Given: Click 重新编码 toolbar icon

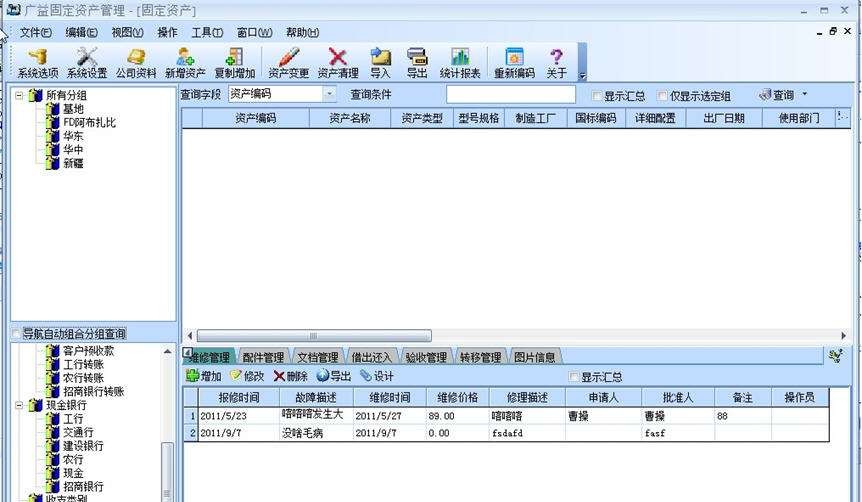Looking at the screenshot, I should pos(515,63).
